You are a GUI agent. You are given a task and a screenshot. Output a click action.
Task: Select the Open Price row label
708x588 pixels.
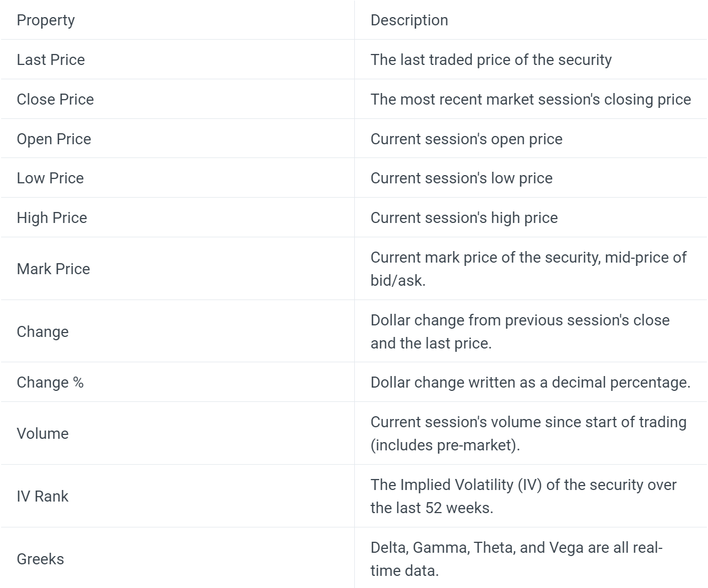tap(54, 139)
